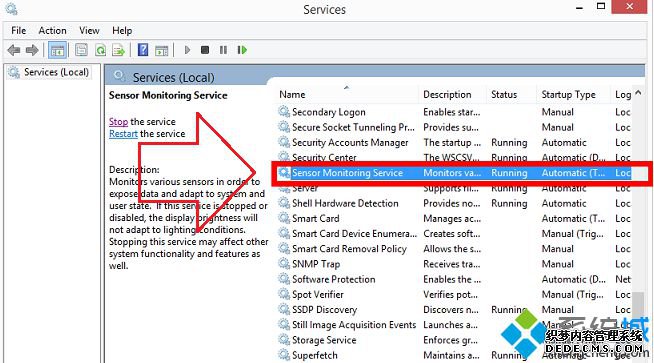Click the Services window title bar icon

click(x=11, y=9)
